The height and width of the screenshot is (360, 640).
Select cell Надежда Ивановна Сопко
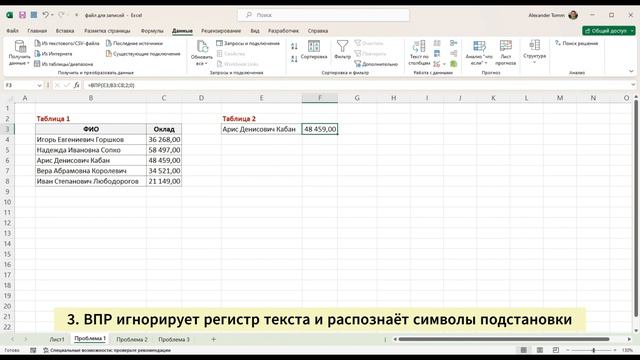pyautogui.click(x=91, y=150)
